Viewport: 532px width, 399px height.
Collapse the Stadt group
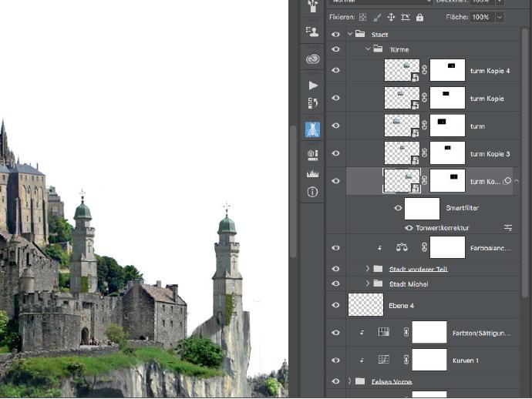click(350, 34)
